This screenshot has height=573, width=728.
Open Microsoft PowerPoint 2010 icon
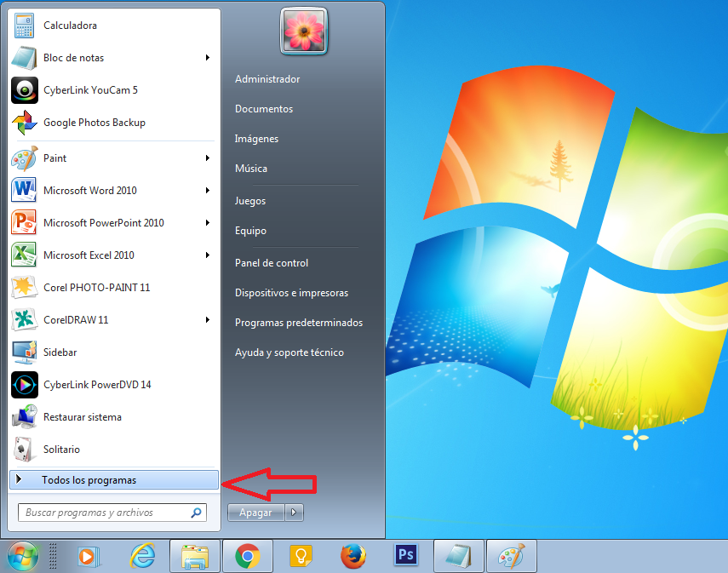(24, 223)
